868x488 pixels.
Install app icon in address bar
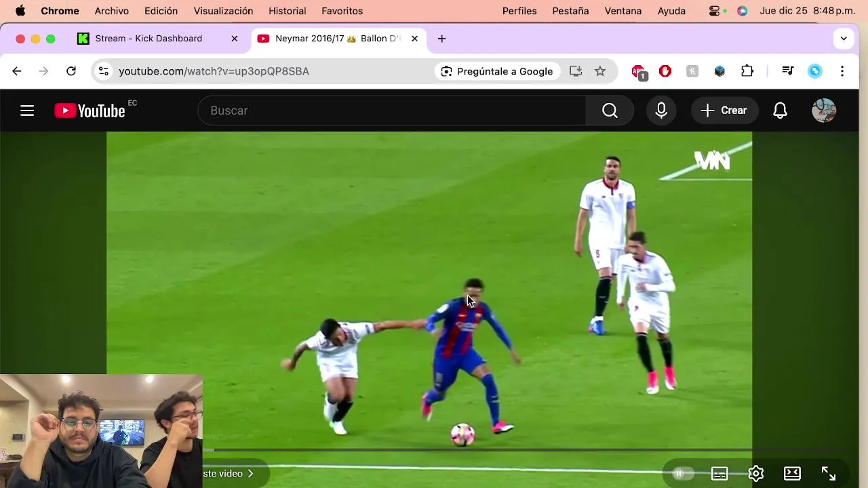tap(576, 71)
